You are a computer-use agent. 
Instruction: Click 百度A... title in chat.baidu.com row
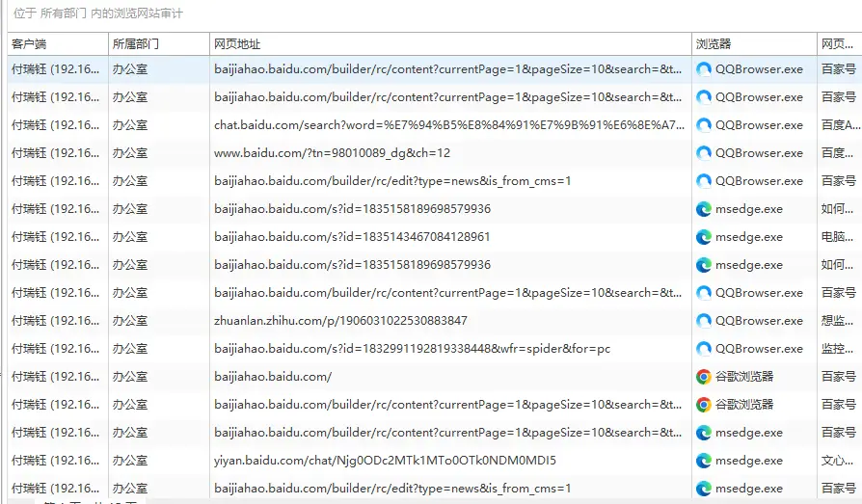click(x=840, y=125)
